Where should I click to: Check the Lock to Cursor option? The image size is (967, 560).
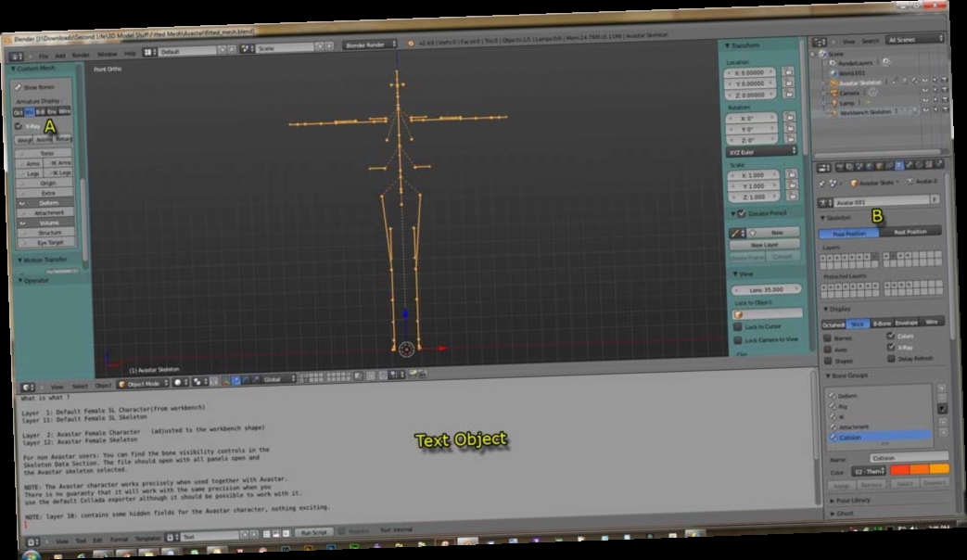738,327
